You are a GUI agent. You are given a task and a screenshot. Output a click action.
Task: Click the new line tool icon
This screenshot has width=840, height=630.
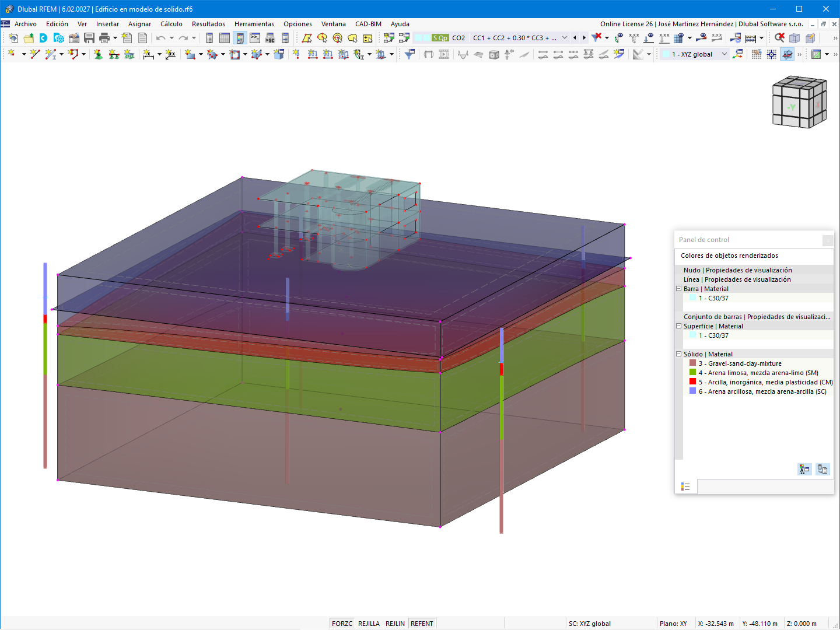coord(35,54)
